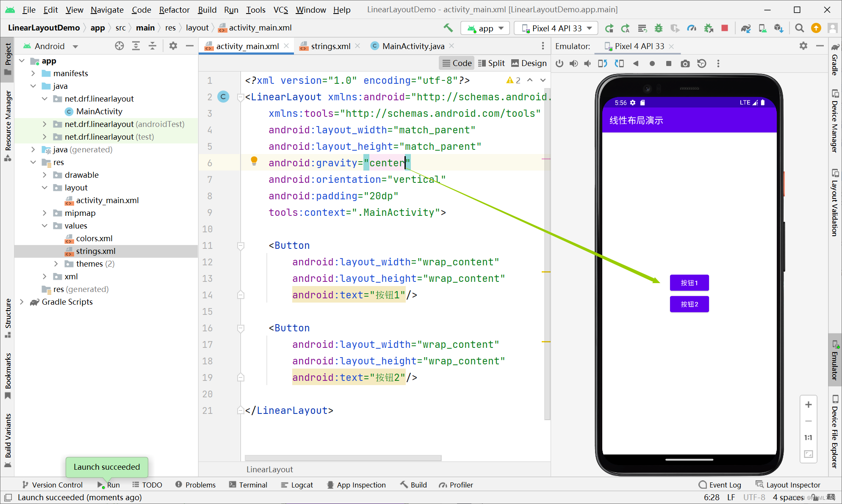The width and height of the screenshot is (842, 504).
Task: Tap the emulator Overview square button
Action: tap(669, 63)
